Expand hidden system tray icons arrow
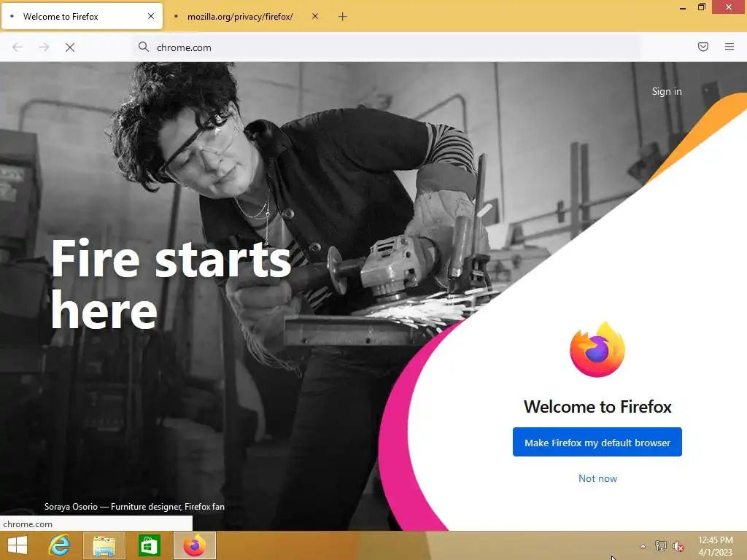 pyautogui.click(x=643, y=546)
